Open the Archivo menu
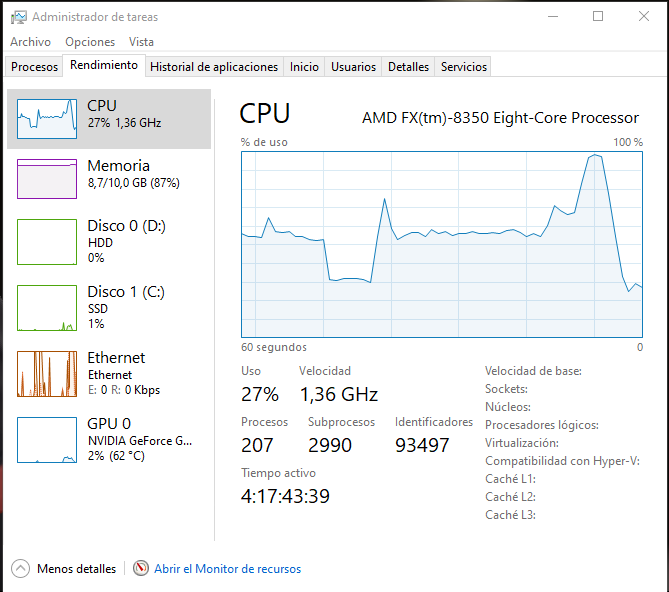The width and height of the screenshot is (669, 592). (x=30, y=42)
